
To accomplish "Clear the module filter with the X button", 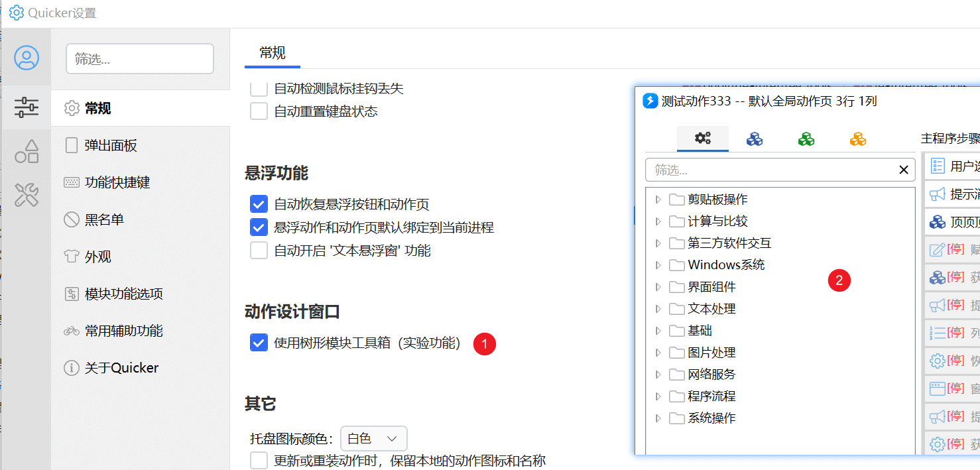I will [x=903, y=170].
